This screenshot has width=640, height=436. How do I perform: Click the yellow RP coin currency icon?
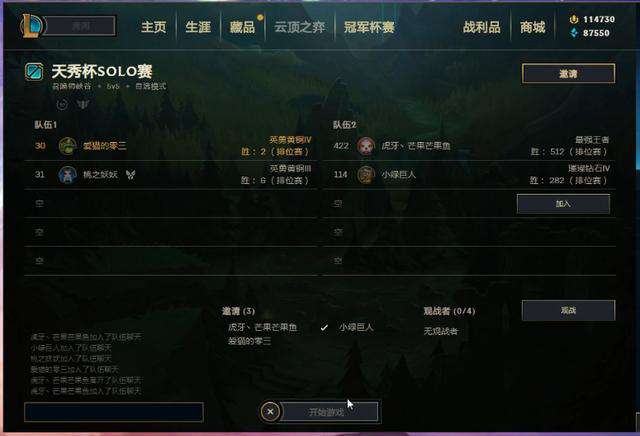(573, 19)
